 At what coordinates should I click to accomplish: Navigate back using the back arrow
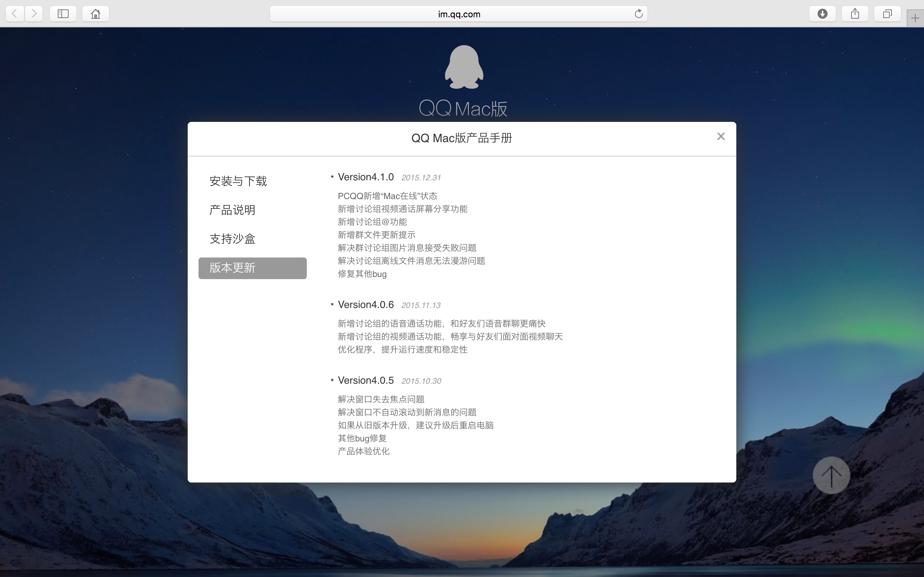tap(14, 13)
